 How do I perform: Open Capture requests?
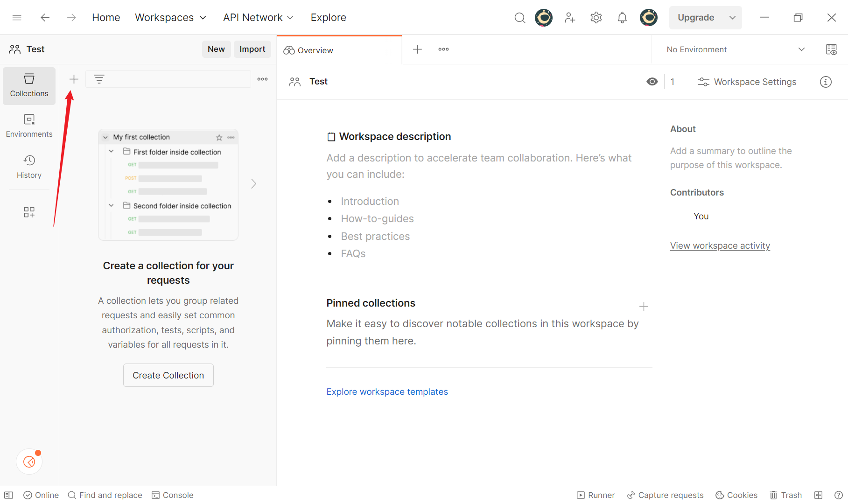(665, 495)
